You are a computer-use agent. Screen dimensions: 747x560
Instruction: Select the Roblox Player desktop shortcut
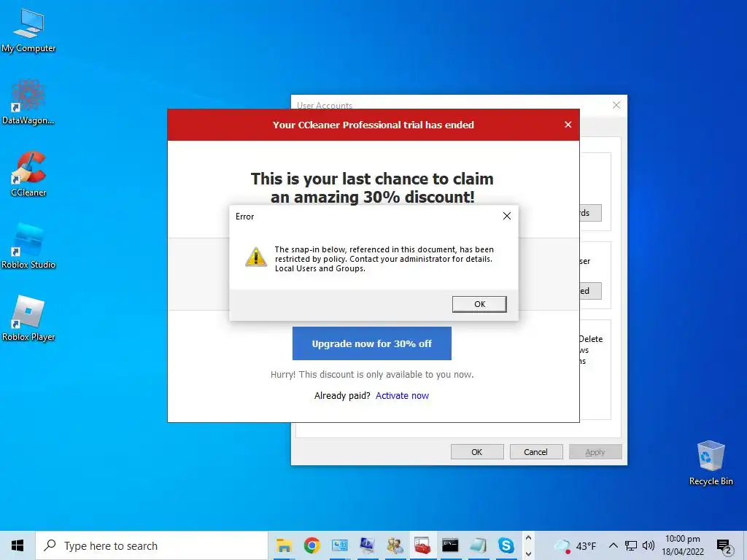pyautogui.click(x=28, y=318)
